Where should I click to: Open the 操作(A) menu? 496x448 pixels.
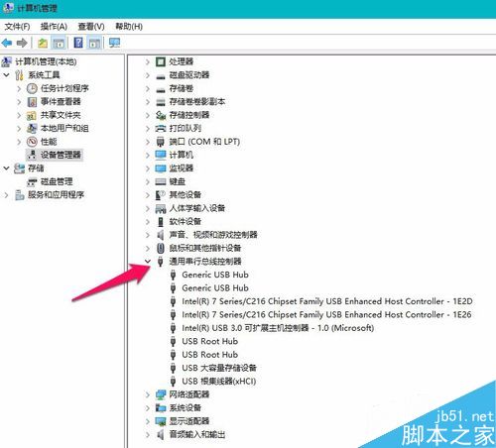(54, 27)
